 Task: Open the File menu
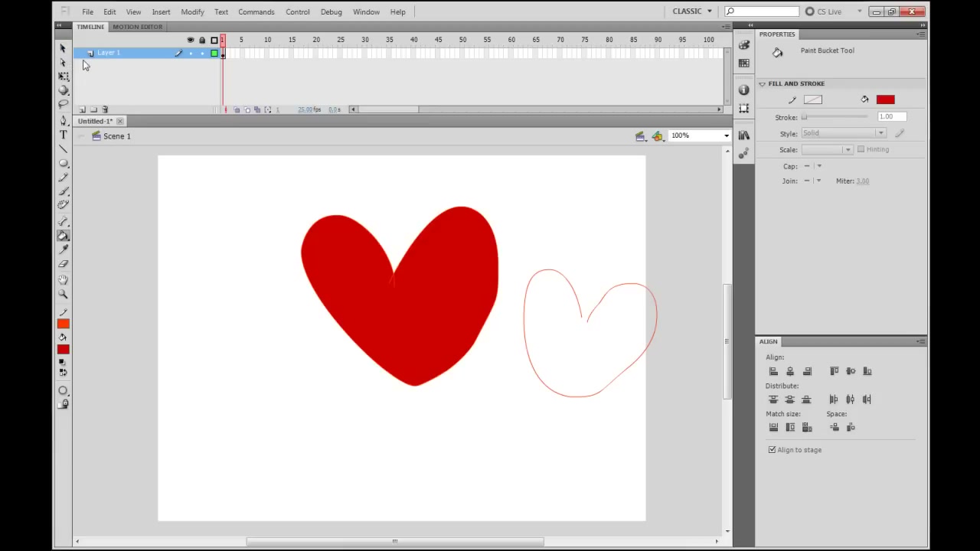(88, 11)
